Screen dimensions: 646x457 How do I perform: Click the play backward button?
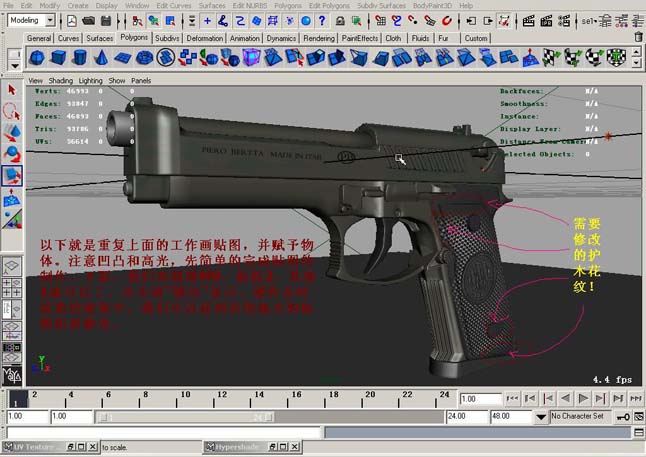pyautogui.click(x=566, y=398)
